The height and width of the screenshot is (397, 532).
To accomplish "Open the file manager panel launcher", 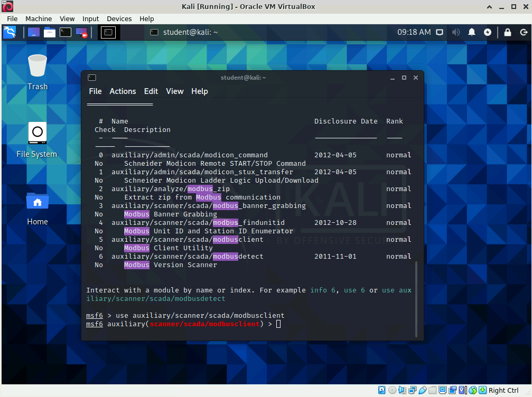I will (50, 33).
